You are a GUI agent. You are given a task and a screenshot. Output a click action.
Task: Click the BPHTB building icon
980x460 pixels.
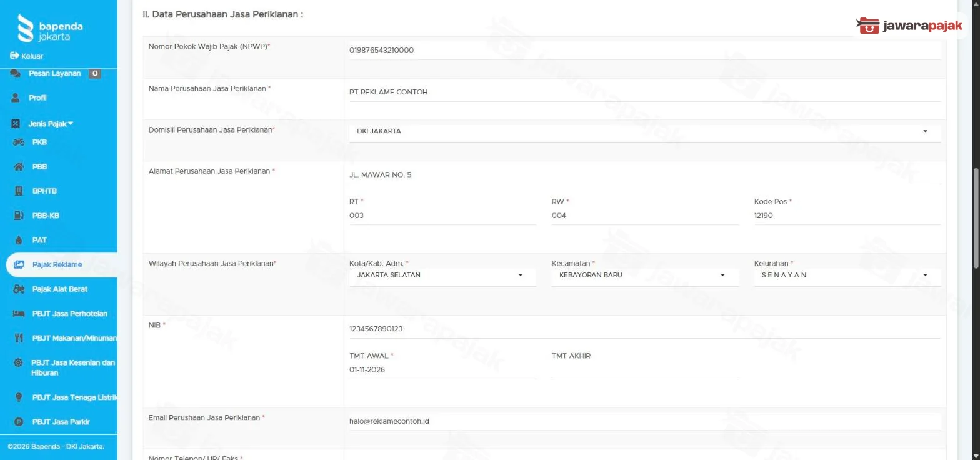tap(19, 191)
